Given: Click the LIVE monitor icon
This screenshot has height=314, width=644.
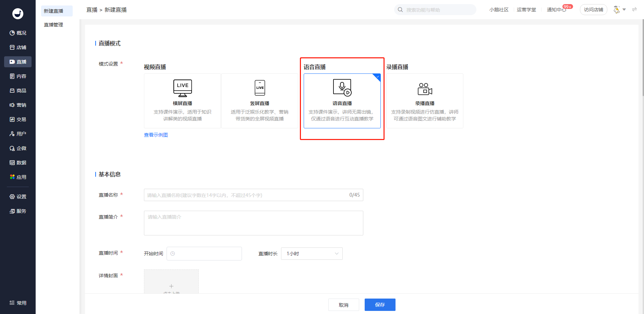Looking at the screenshot, I should [183, 88].
